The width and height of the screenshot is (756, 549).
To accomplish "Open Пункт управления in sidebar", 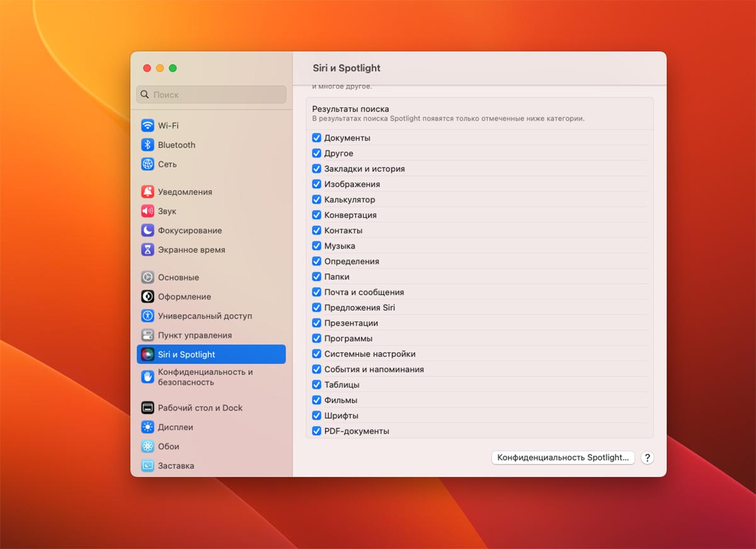I will [x=195, y=335].
